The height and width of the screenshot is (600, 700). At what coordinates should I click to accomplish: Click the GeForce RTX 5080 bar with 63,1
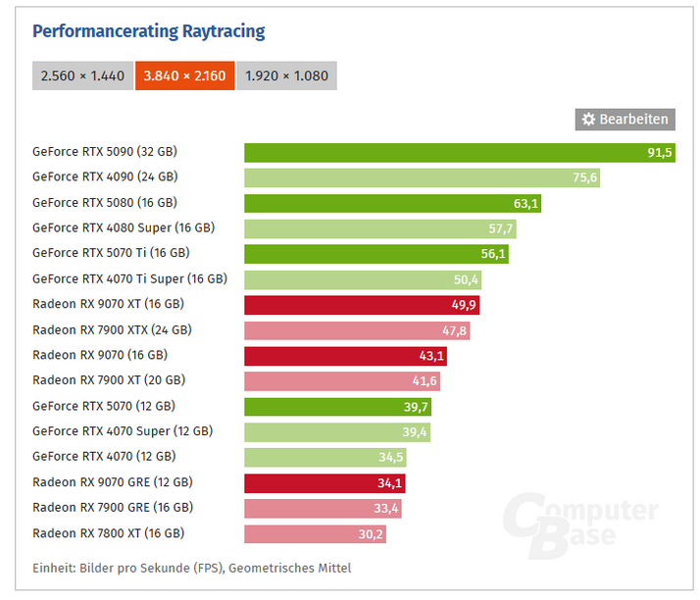click(392, 203)
